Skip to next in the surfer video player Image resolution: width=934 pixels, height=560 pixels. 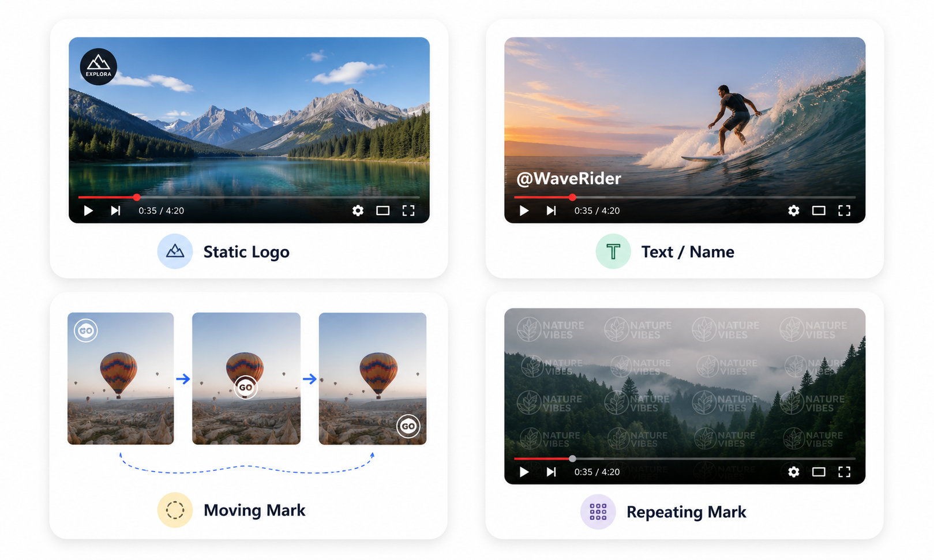pyautogui.click(x=551, y=211)
